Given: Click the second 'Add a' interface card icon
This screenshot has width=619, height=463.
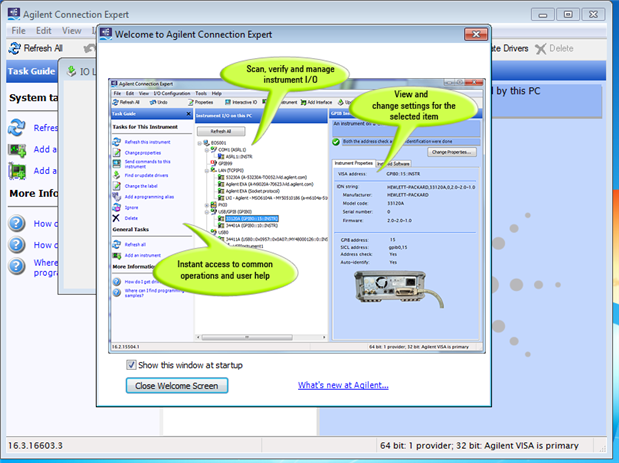Looking at the screenshot, I should (x=17, y=171).
